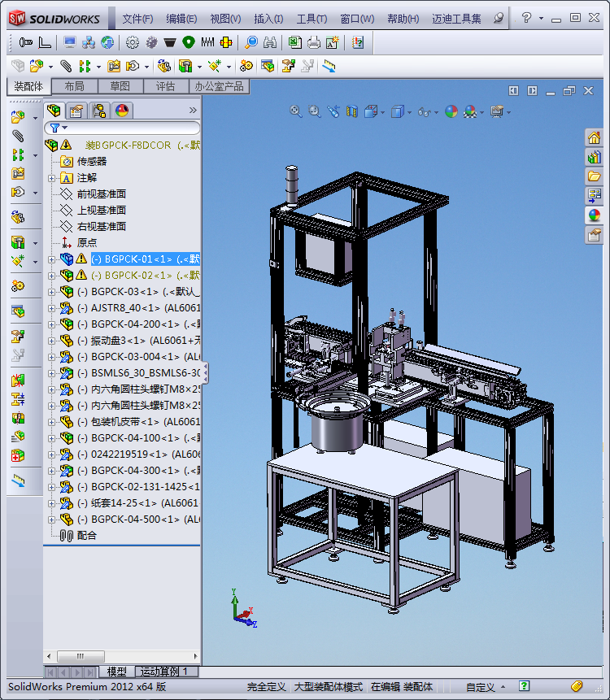Switch to the 草图 tab
The image size is (610, 700).
(120, 86)
